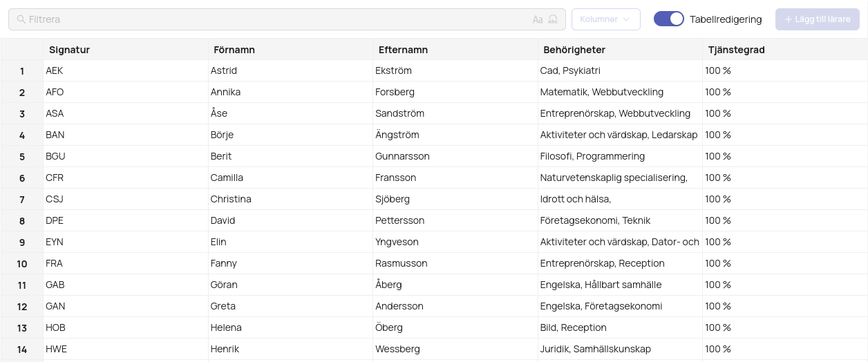Click the plus icon on Lägg till lärare

[x=788, y=19]
